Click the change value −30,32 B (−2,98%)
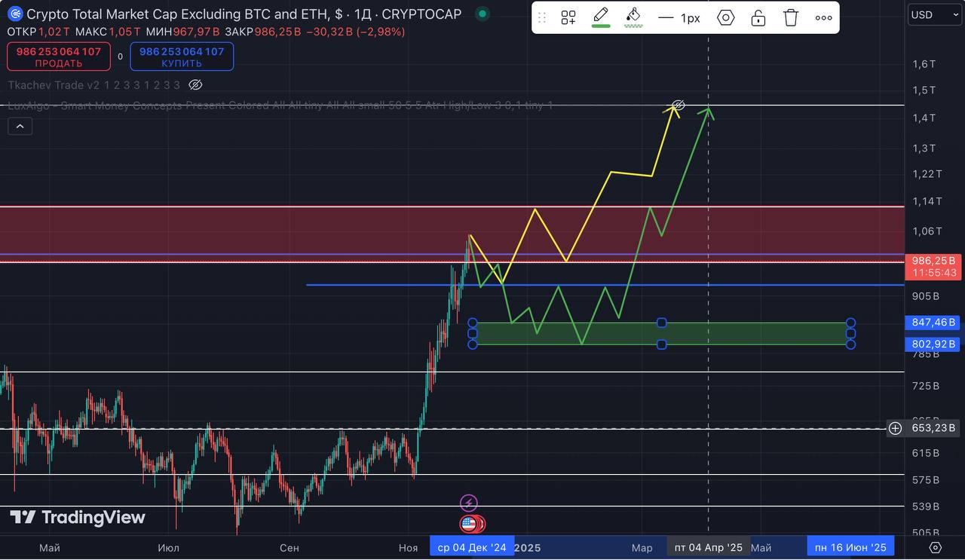Viewport: 965px width, 560px height. [x=355, y=32]
